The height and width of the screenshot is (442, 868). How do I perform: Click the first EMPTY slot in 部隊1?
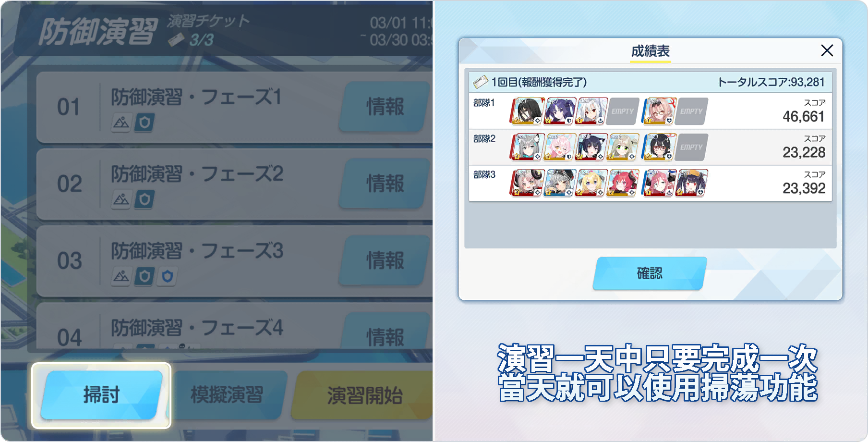[623, 111]
